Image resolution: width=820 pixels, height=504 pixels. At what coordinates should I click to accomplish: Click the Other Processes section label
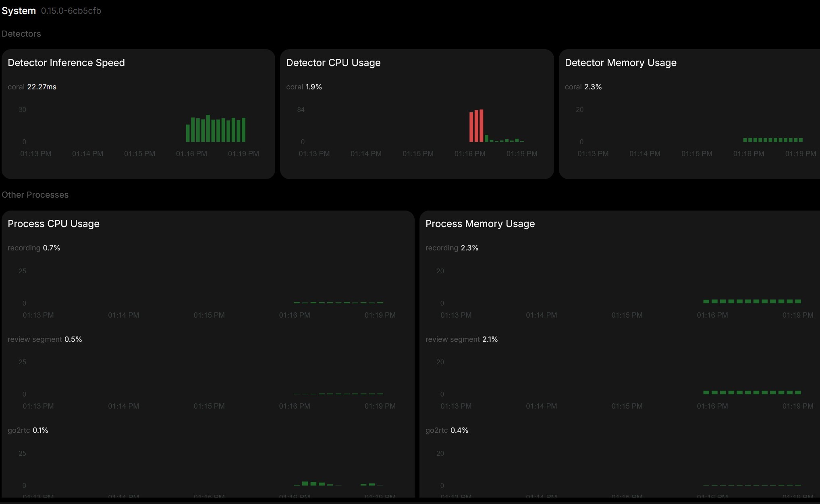coord(35,195)
